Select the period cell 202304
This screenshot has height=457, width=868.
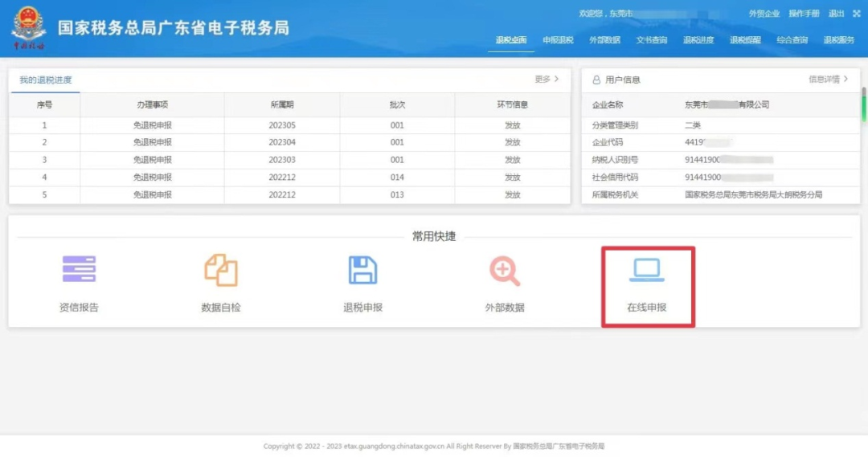[282, 142]
